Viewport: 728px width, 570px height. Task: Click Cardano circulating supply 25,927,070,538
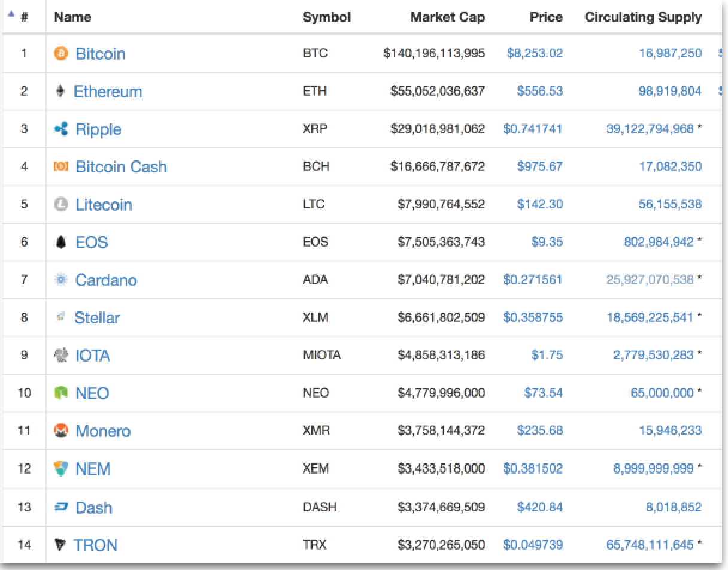[x=650, y=280]
